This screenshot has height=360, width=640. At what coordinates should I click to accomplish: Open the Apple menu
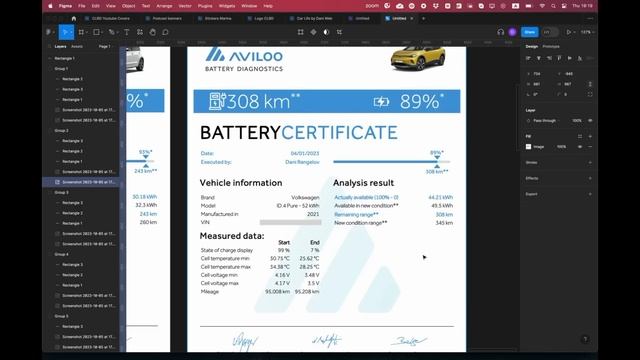click(50, 6)
